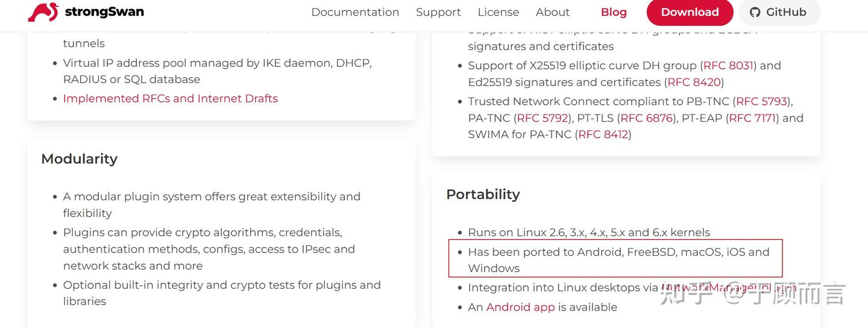Open the RFC 8420 reference
The width and height of the screenshot is (868, 328).
click(694, 82)
